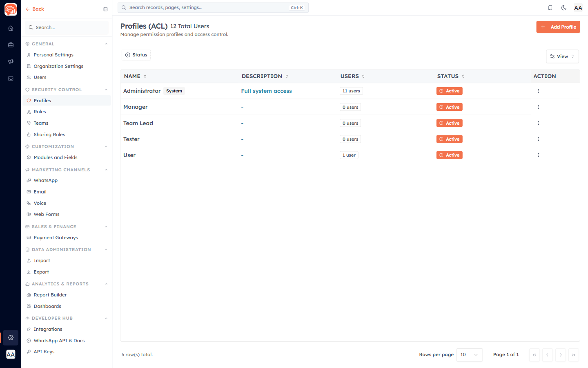588x368 pixels.
Task: Open the Status filter
Action: coord(136,55)
